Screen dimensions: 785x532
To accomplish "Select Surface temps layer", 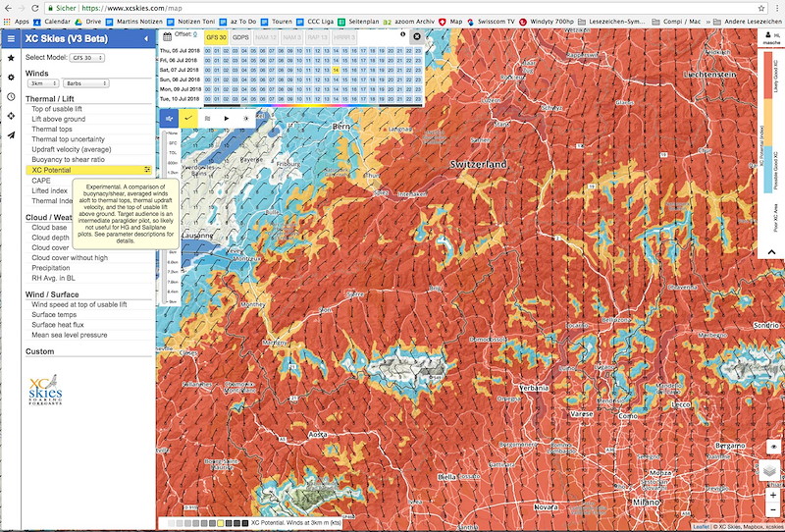I will pyautogui.click(x=54, y=315).
